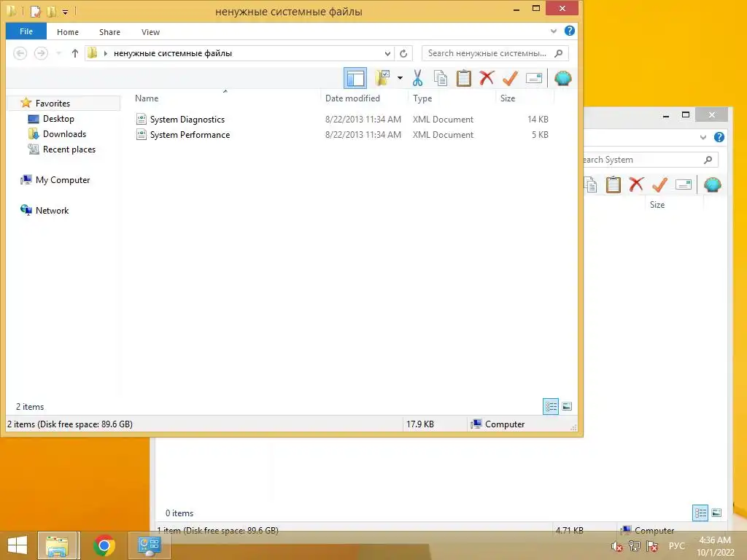This screenshot has height=560, width=747.
Task: Click the folder system icon in the title bar
Action: (x=12, y=10)
